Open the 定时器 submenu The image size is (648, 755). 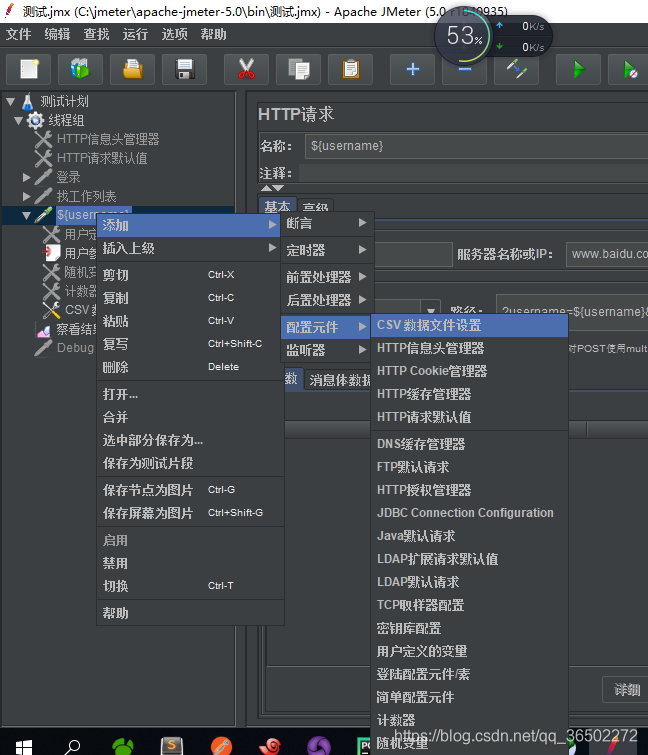[x=327, y=250]
